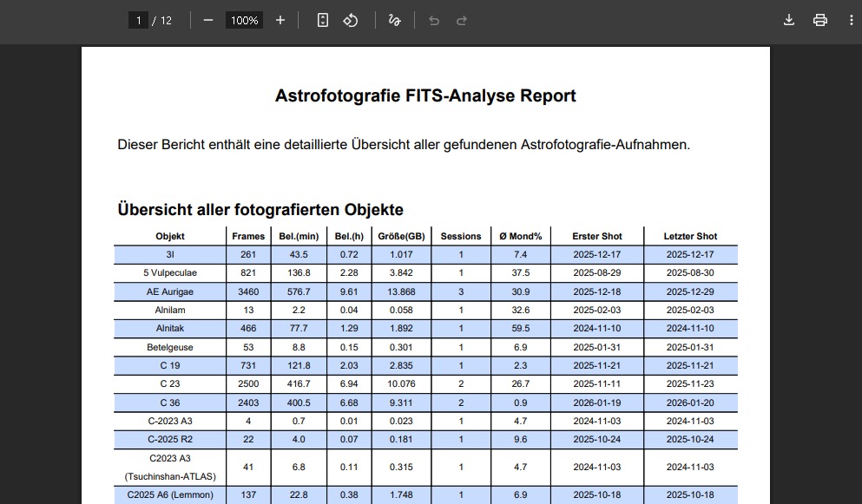Edit the current page number field

139,20
